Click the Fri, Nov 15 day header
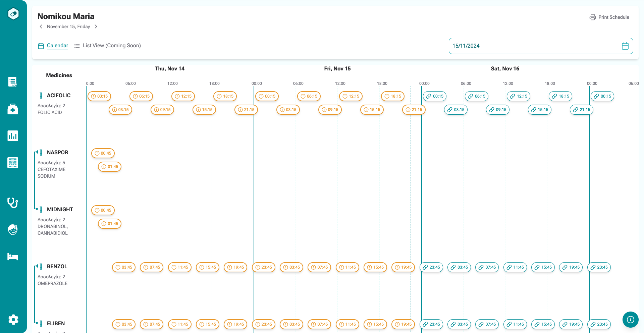Screen dimensions: 644x333 [x=337, y=69]
